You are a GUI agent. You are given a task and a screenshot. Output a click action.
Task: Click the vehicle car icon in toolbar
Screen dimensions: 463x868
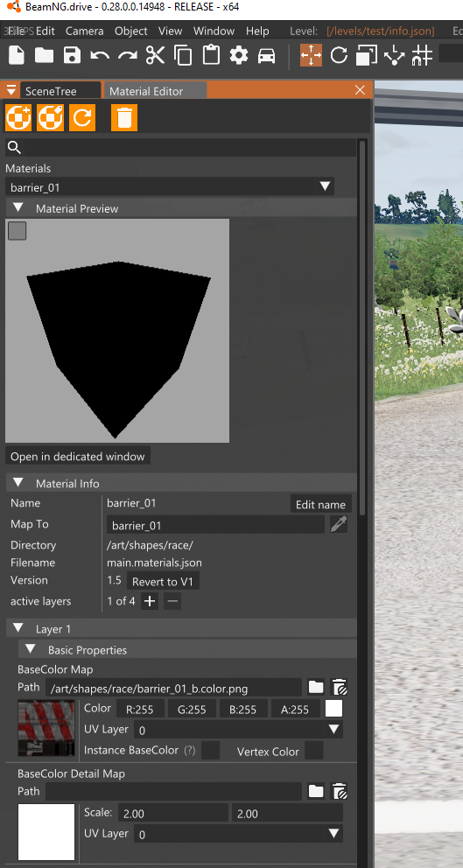pos(266,56)
